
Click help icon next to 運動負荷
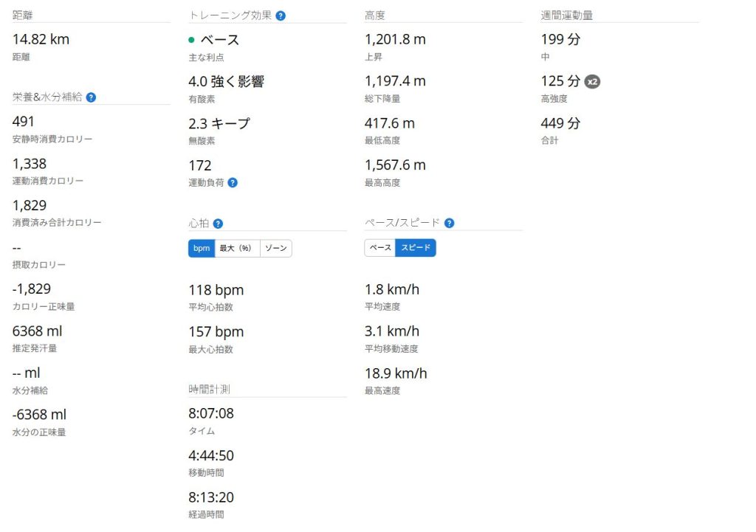(x=233, y=183)
